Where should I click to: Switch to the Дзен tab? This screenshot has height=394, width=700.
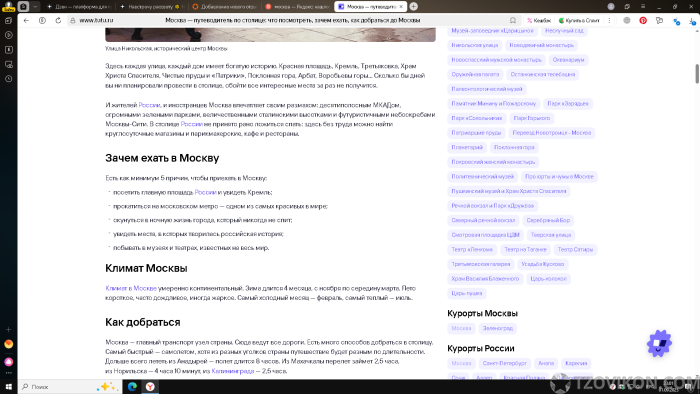click(79, 7)
